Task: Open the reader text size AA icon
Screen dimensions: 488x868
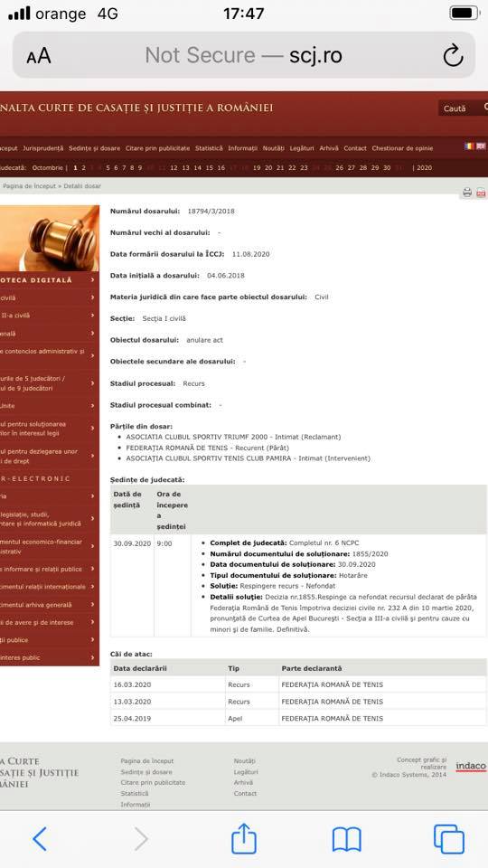Action: pos(38,56)
